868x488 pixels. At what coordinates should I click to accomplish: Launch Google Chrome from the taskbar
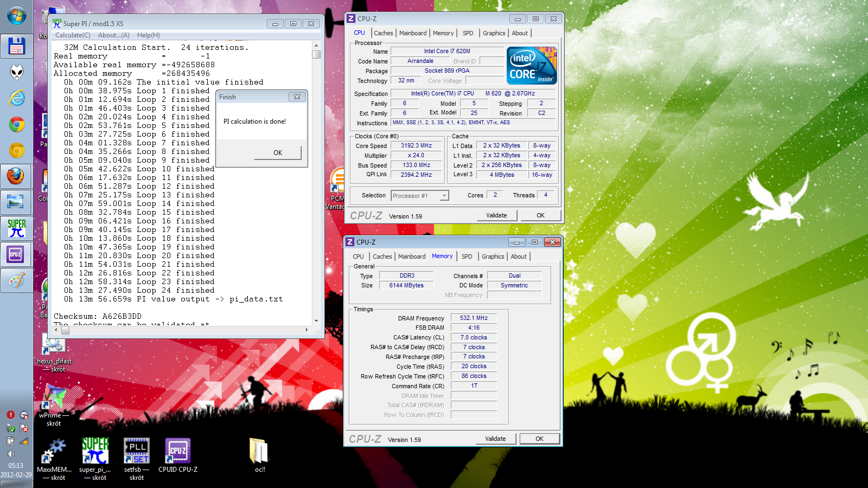pyautogui.click(x=16, y=125)
